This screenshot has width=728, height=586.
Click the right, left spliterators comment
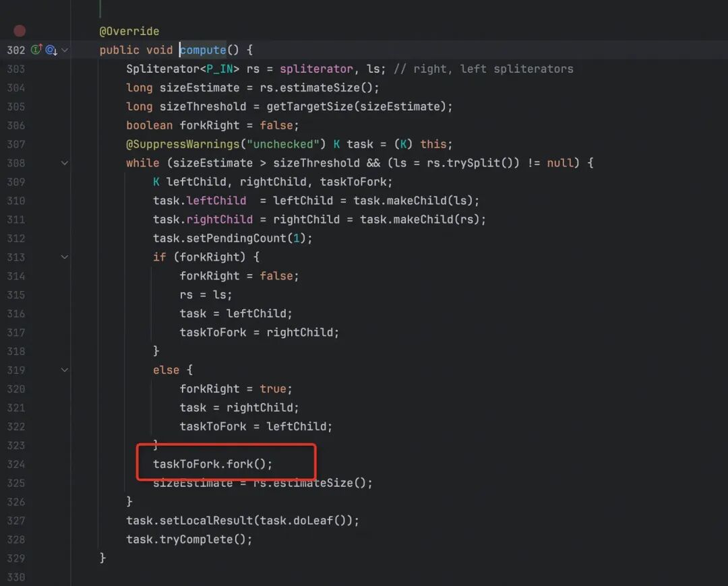(483, 69)
